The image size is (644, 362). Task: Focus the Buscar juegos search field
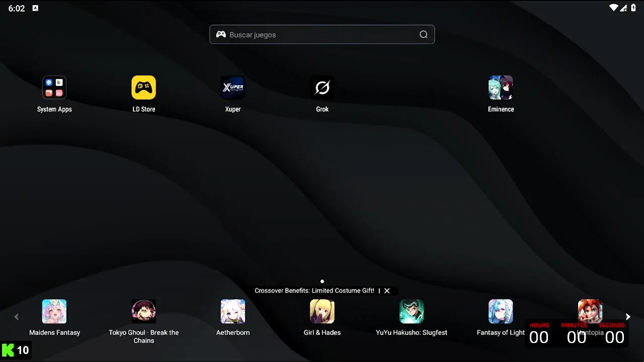pyautogui.click(x=322, y=35)
